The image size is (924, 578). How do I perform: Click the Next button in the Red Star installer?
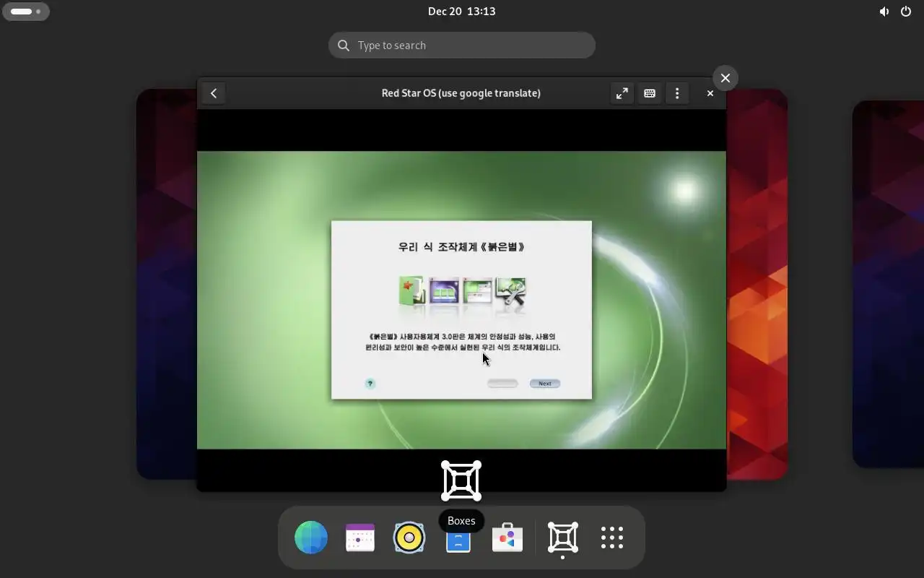(545, 384)
